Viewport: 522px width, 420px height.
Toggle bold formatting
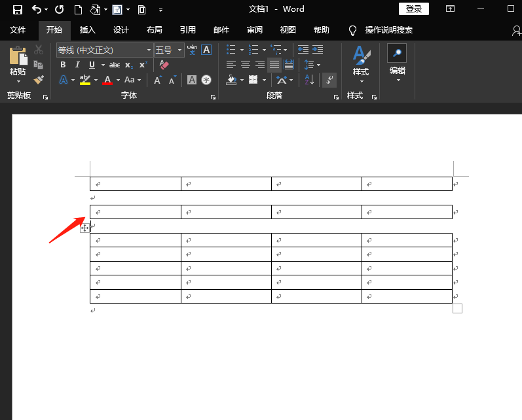click(63, 65)
